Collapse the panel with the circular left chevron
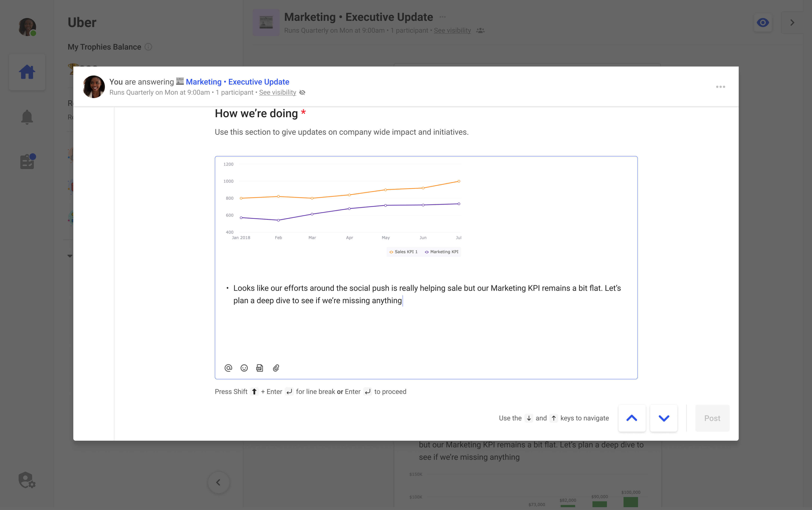This screenshot has height=510, width=812. (219, 482)
